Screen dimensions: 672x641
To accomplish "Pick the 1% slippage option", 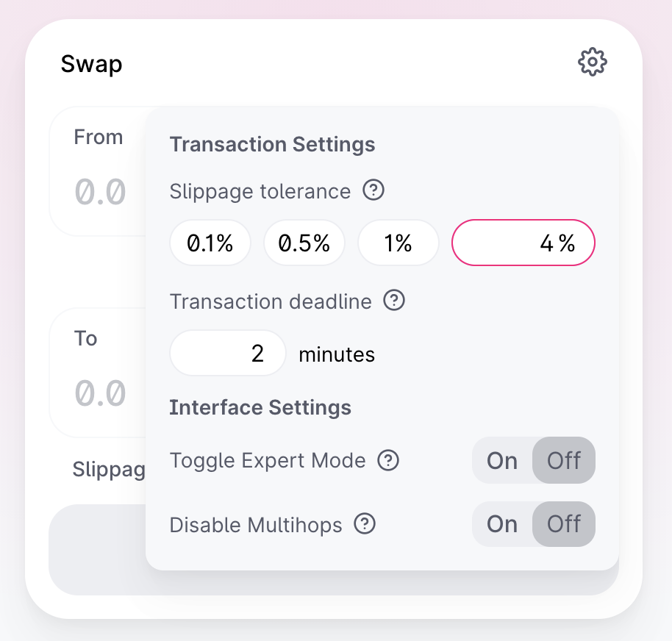I will coord(398,243).
